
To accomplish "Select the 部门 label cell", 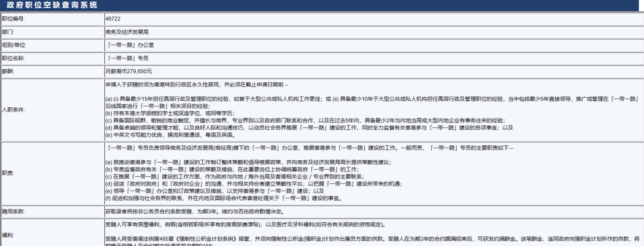I will click(x=52, y=32).
